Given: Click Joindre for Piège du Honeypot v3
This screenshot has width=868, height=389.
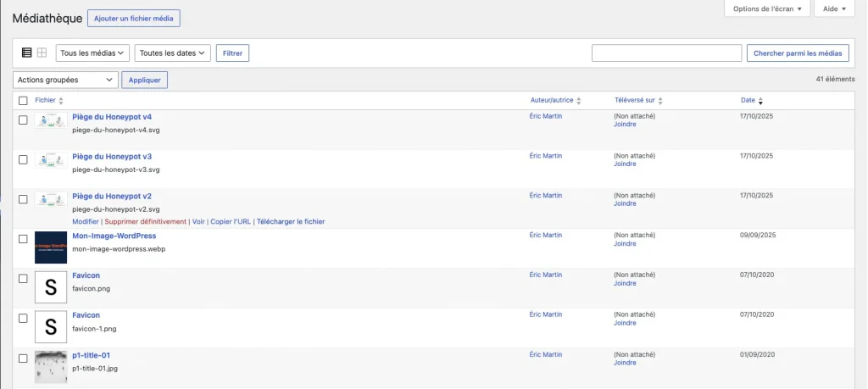Looking at the screenshot, I should pyautogui.click(x=625, y=164).
